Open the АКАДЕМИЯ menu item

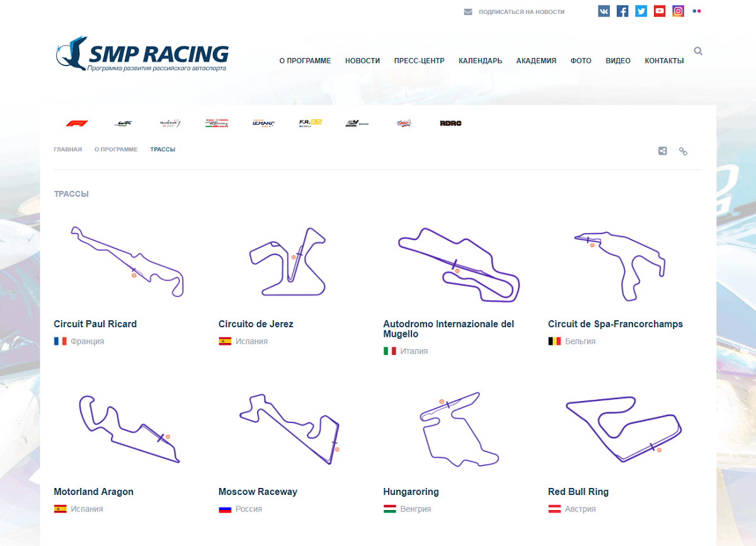pyautogui.click(x=536, y=61)
